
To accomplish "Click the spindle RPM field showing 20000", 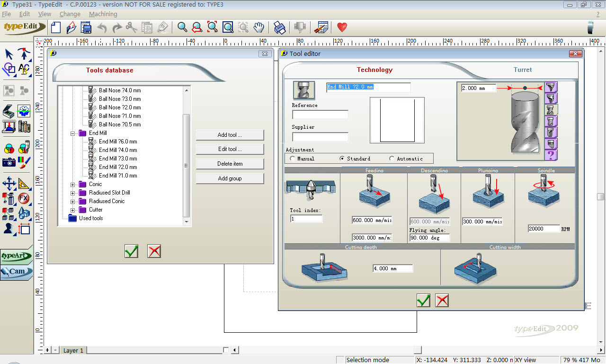I will [x=544, y=229].
